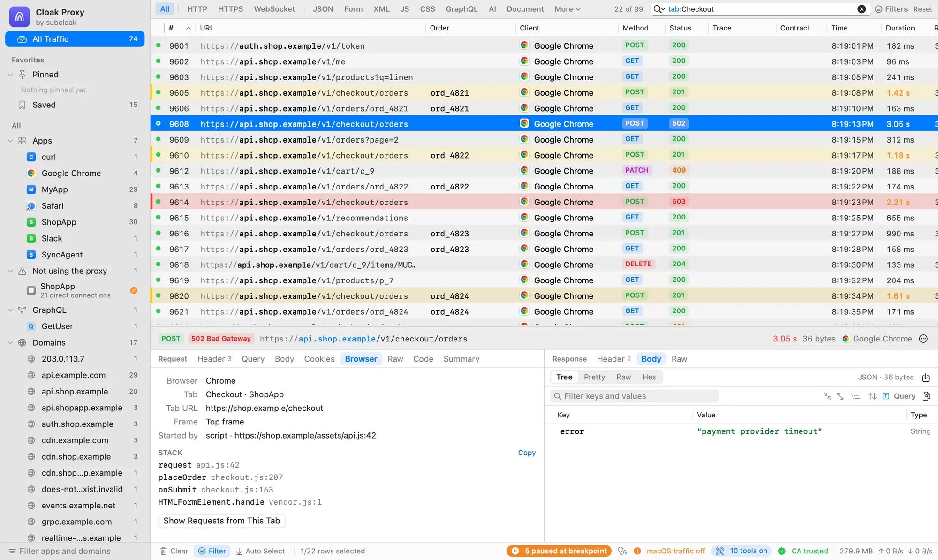Click the ord_4823 order cell on row 9616

pos(449,234)
